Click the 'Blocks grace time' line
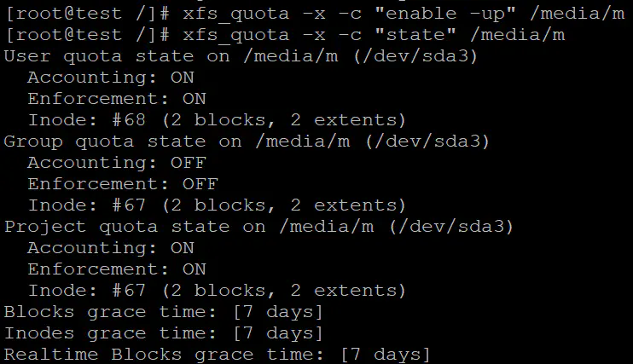 coord(164,312)
